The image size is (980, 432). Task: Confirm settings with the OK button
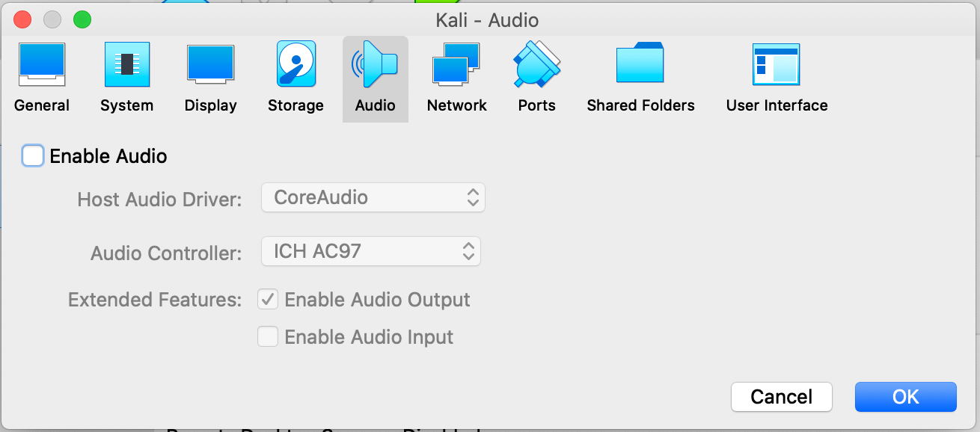(x=906, y=397)
